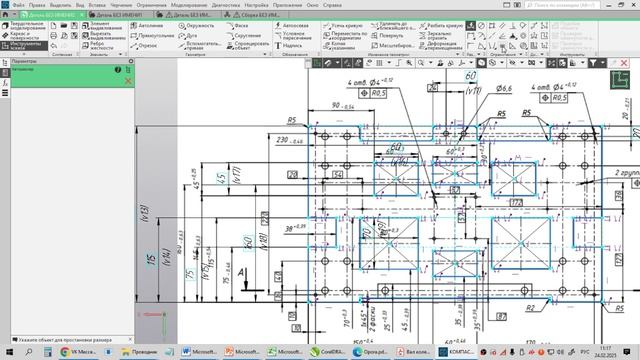Screen dimensions: 640x360
Task: Click Зеркально отразить tool
Action: tap(435, 36)
